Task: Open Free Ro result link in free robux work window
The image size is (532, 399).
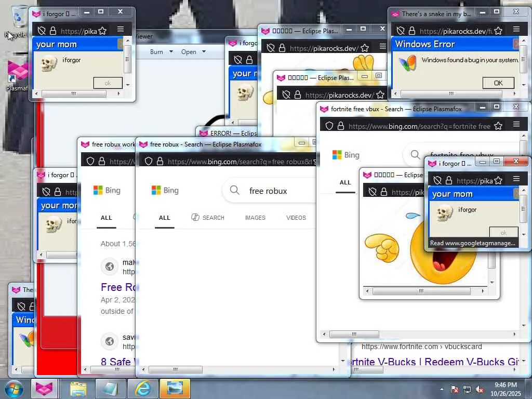Action: tap(118, 287)
